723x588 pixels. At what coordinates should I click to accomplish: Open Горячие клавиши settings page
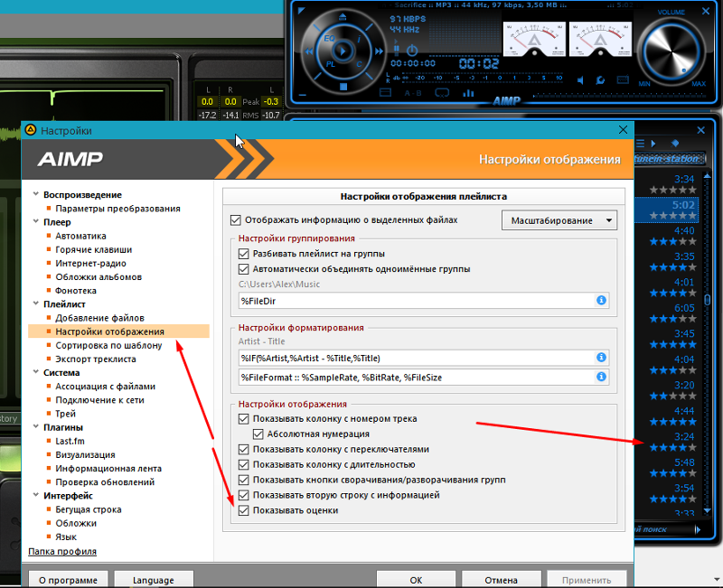click(x=94, y=249)
